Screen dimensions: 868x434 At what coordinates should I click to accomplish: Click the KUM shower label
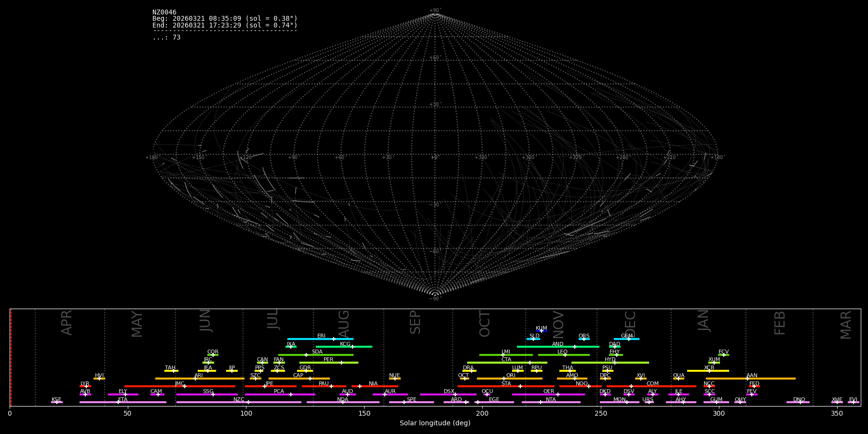(542, 328)
